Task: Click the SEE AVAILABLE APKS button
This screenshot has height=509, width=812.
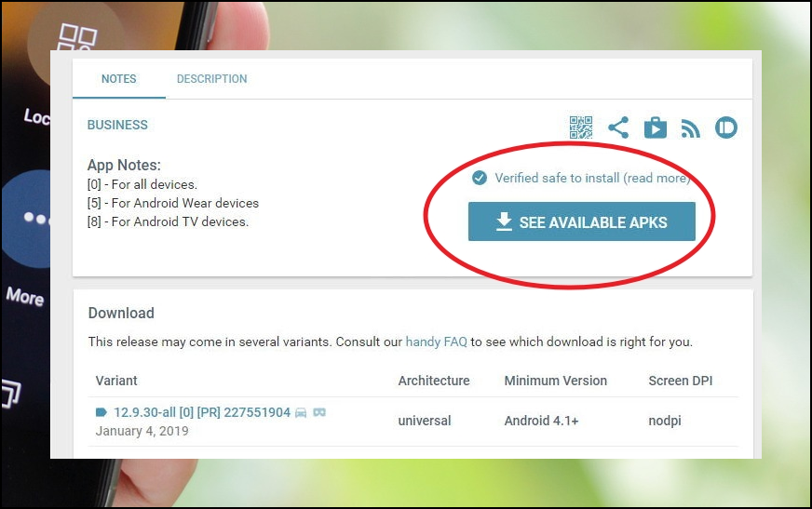Action: (582, 221)
